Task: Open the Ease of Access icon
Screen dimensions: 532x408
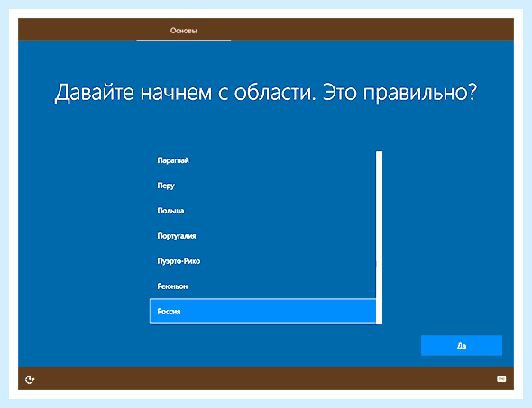Action: point(30,379)
